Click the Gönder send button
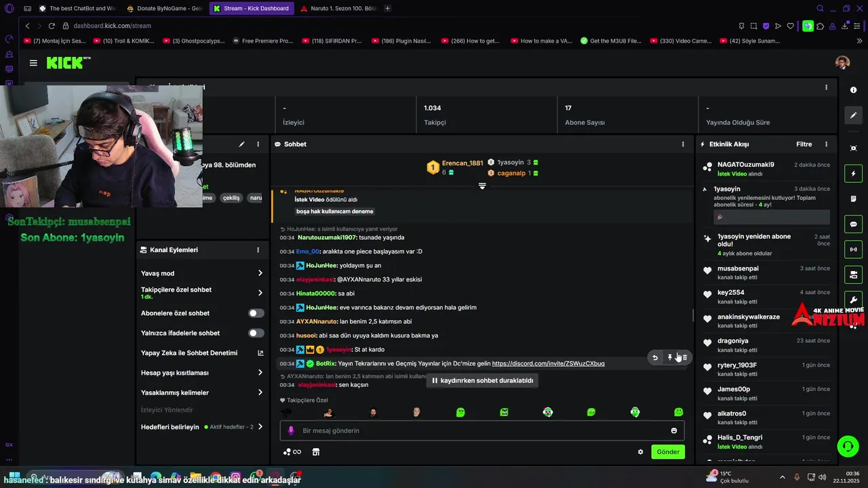 click(668, 452)
